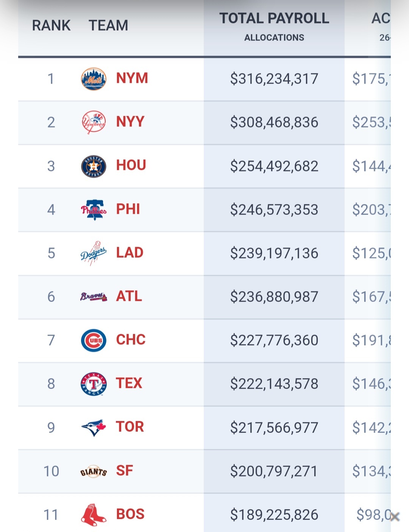Open the TOR team link

point(130,427)
